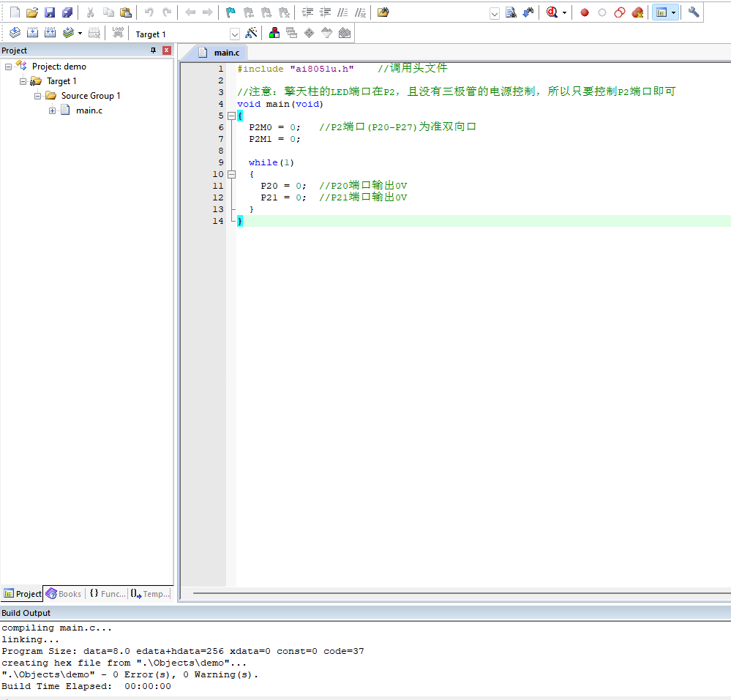Viewport: 731px width, 700px height.
Task: Disable all breakpoints
Action: (620, 12)
